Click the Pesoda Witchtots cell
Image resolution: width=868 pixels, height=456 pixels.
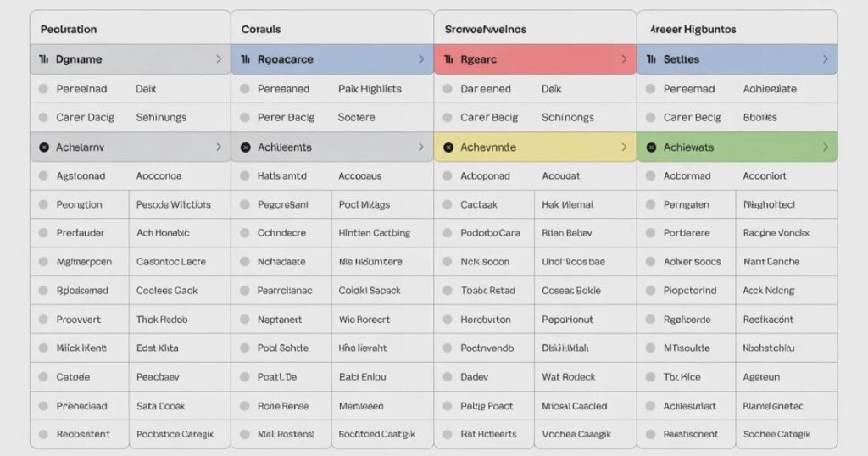[174, 205]
